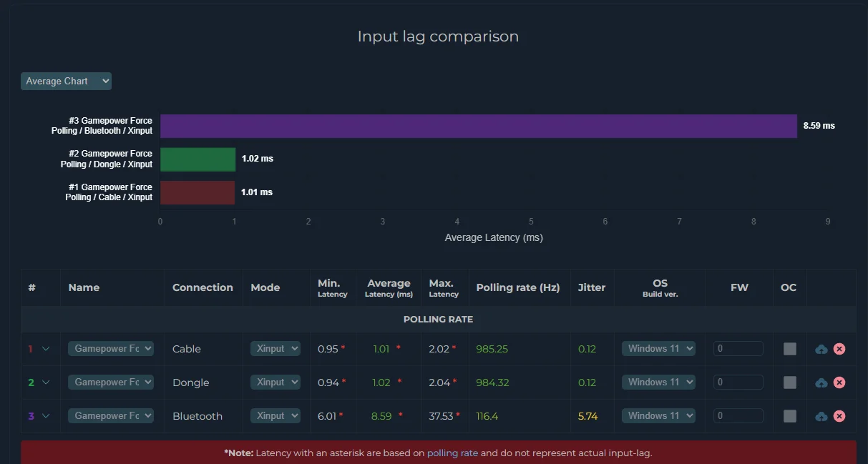Click the Max. Latency column header

click(444, 288)
